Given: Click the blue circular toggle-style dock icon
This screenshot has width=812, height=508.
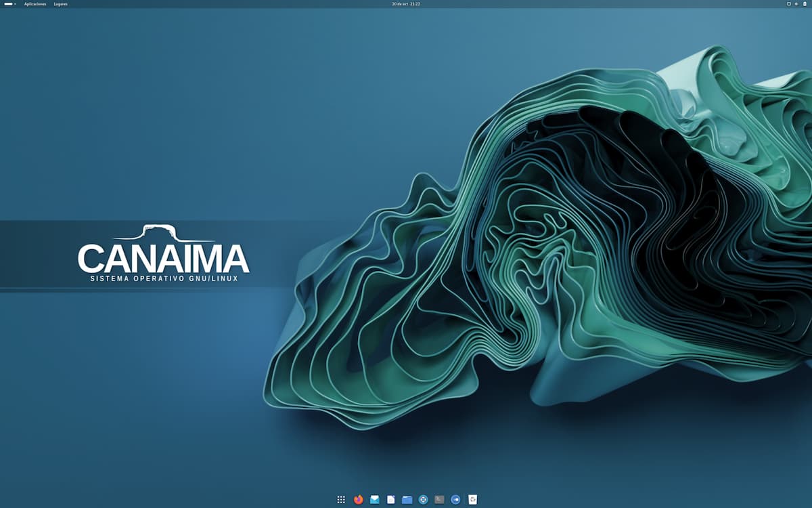Looking at the screenshot, I should coord(455,499).
